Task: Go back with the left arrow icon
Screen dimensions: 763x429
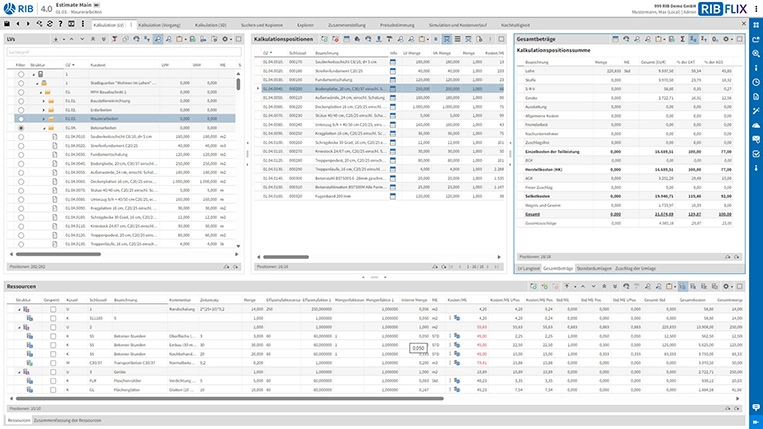Action: point(18,24)
